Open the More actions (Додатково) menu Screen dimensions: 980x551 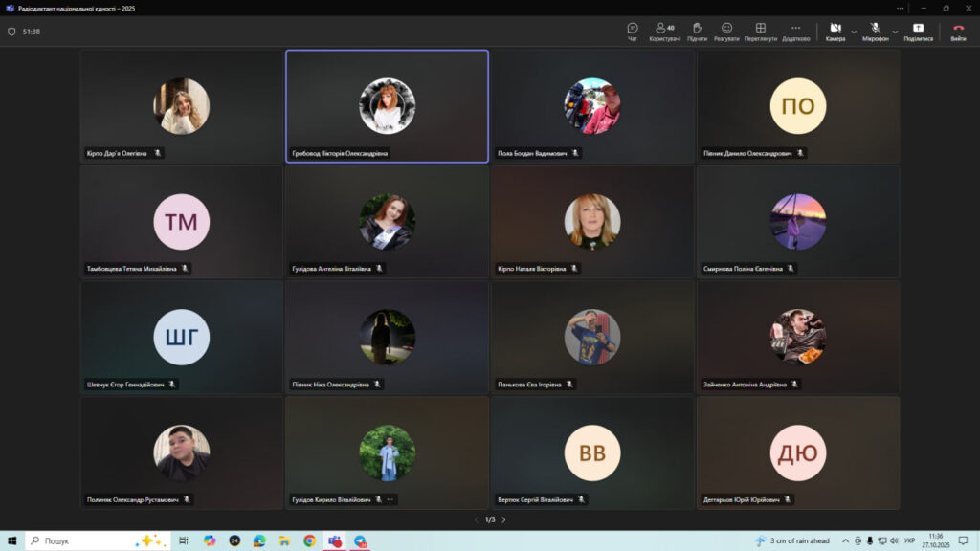[795, 32]
